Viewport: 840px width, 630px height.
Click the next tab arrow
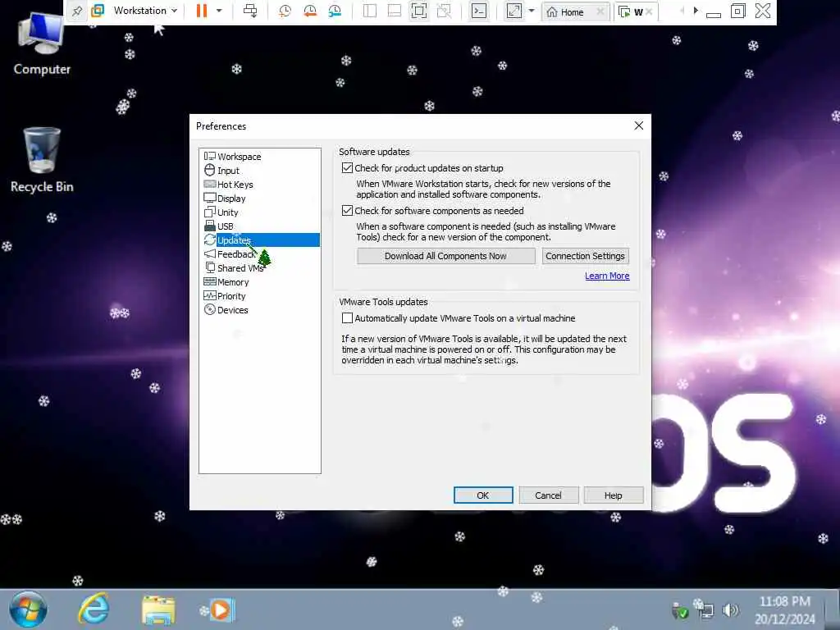[696, 11]
